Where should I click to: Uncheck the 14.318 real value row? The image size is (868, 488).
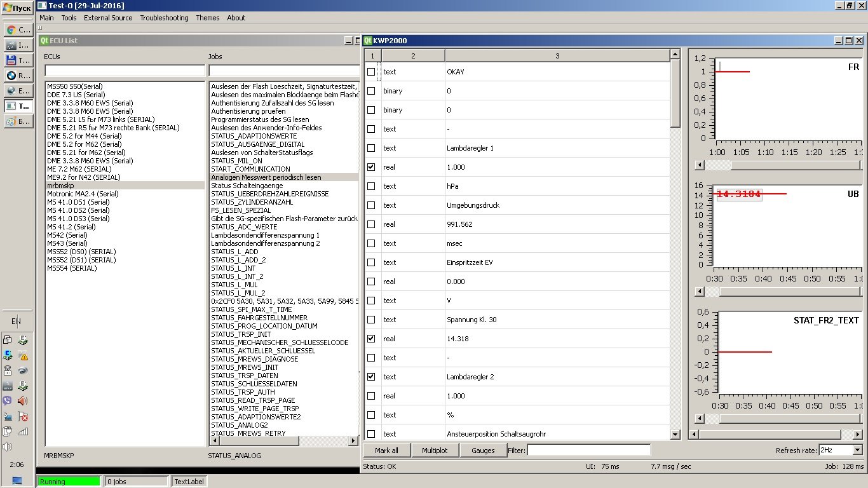click(371, 339)
